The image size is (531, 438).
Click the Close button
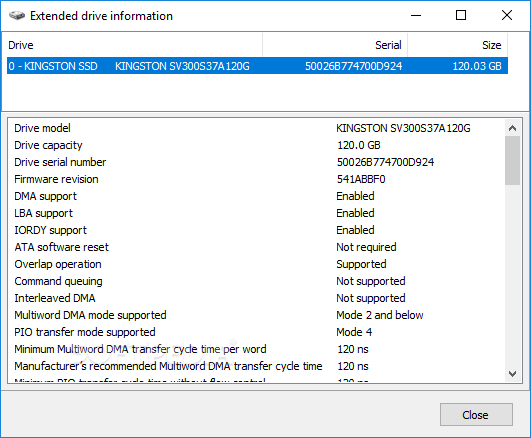pyautogui.click(x=476, y=414)
